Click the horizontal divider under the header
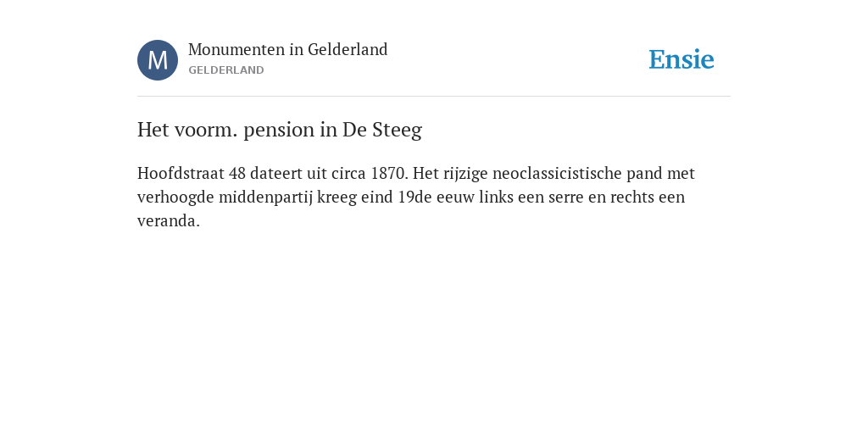The image size is (868, 434). (434, 97)
